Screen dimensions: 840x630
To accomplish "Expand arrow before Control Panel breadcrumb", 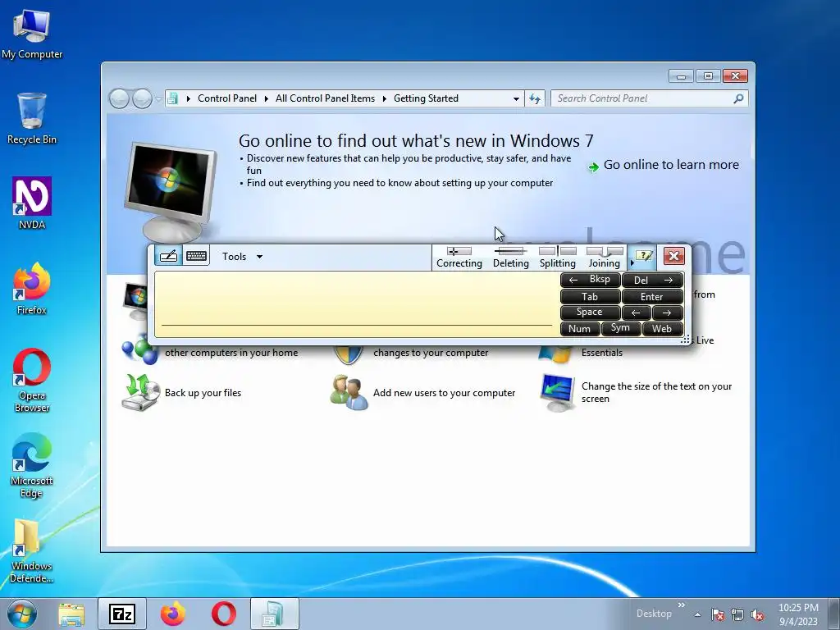I will pos(188,98).
